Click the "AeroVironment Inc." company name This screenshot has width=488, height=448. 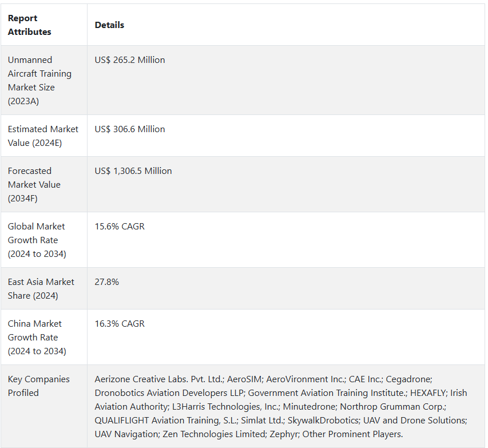click(x=306, y=379)
